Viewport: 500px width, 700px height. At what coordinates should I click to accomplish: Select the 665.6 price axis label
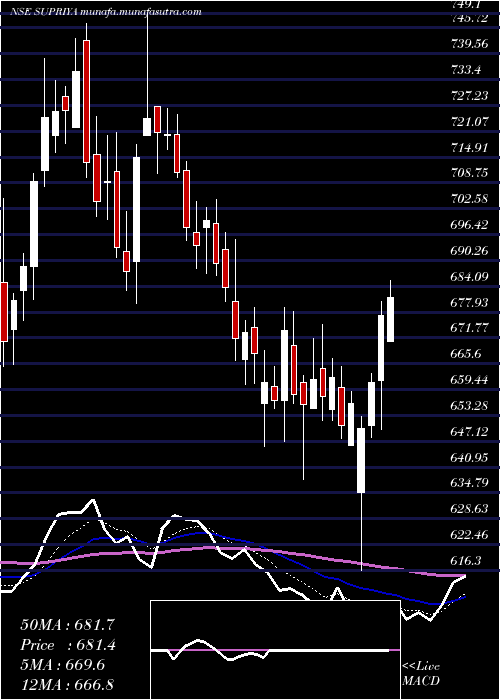click(467, 354)
